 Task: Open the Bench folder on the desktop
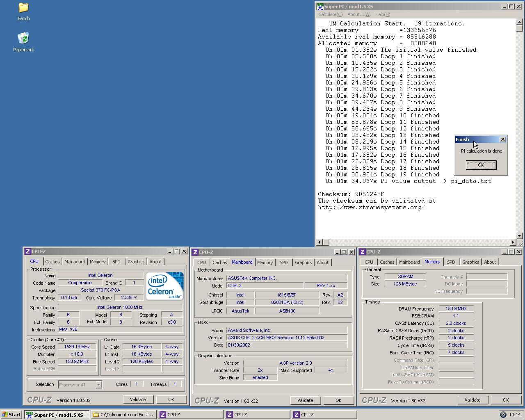pos(23,11)
